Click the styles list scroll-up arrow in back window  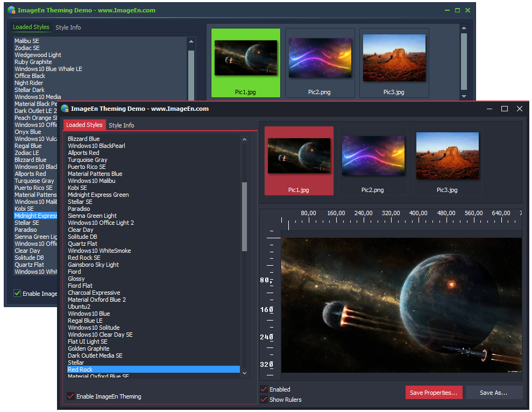(191, 41)
